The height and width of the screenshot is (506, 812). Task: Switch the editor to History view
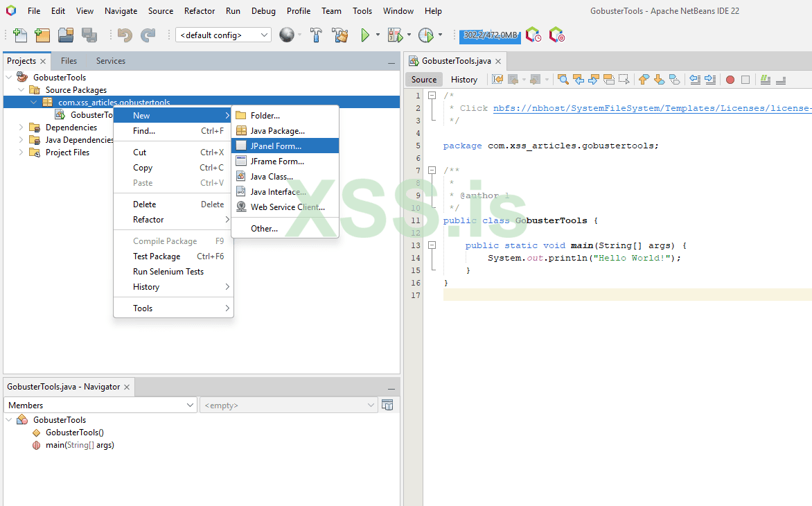[x=464, y=80]
